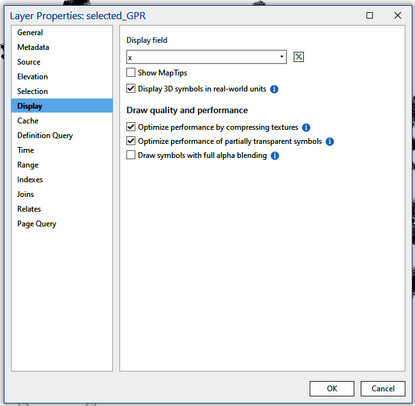The width and height of the screenshot is (415, 406).
Task: Maximize the Layer Properties dialog
Action: pos(369,15)
